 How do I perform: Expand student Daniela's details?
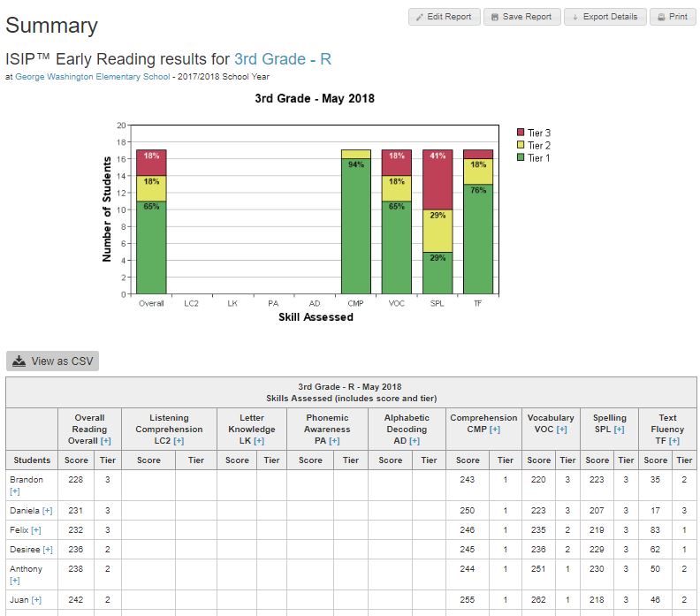tap(47, 511)
